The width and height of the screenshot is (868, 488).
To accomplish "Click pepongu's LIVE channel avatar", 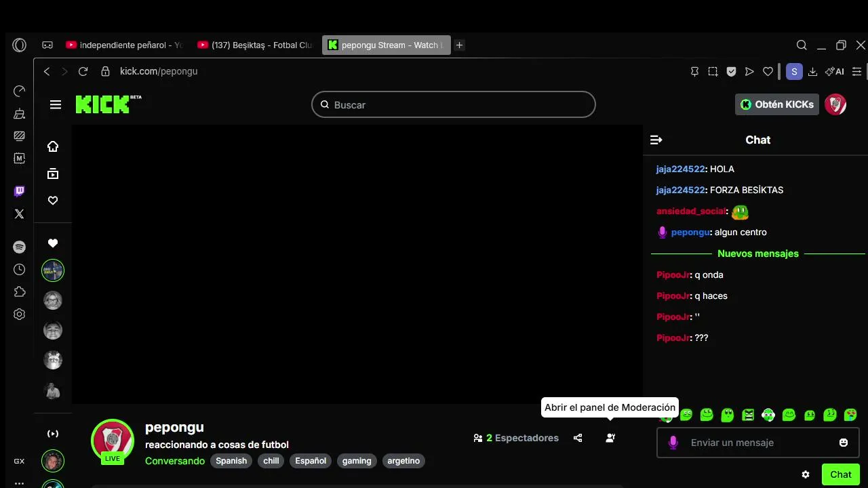I will point(113,441).
